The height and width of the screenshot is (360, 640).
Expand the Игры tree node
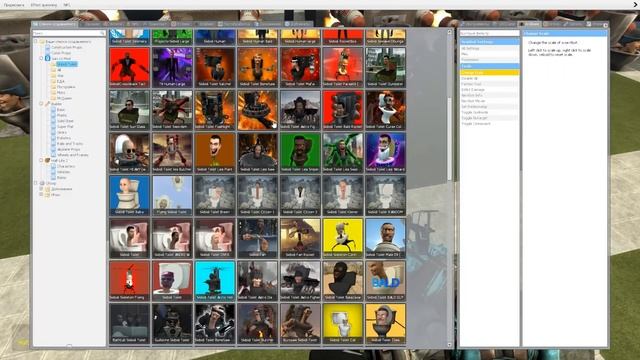coord(41,195)
